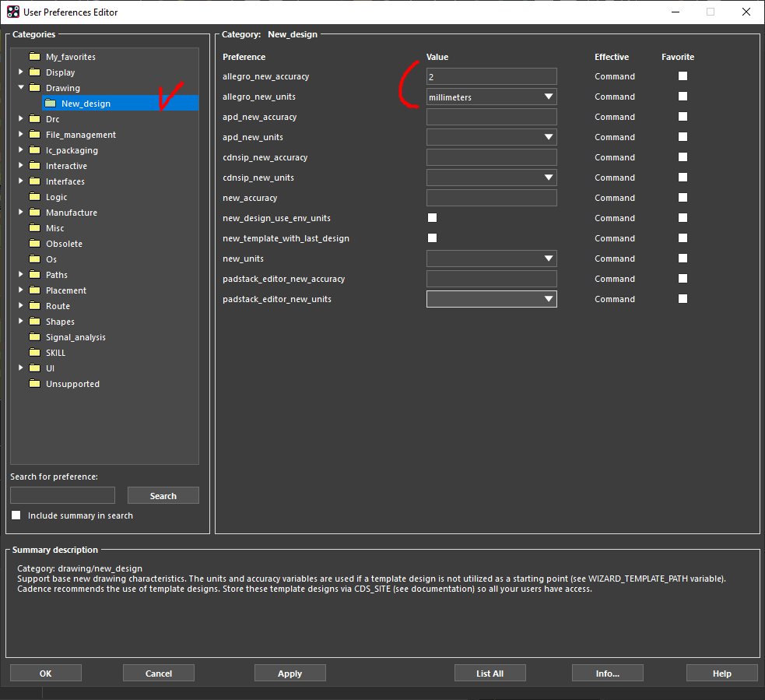Expand the Display category arrow
This screenshot has height=700, width=765.
click(x=20, y=72)
